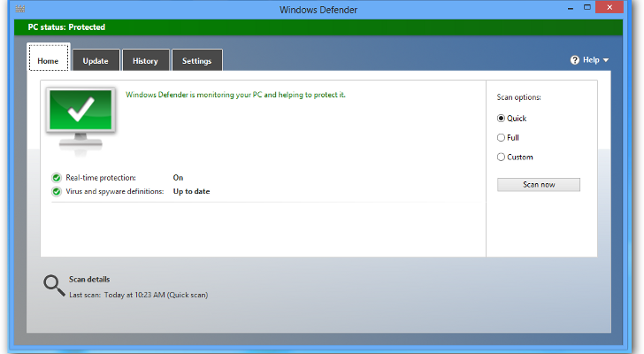
Task: Click the Windows Defender window title text
Action: tap(320, 10)
